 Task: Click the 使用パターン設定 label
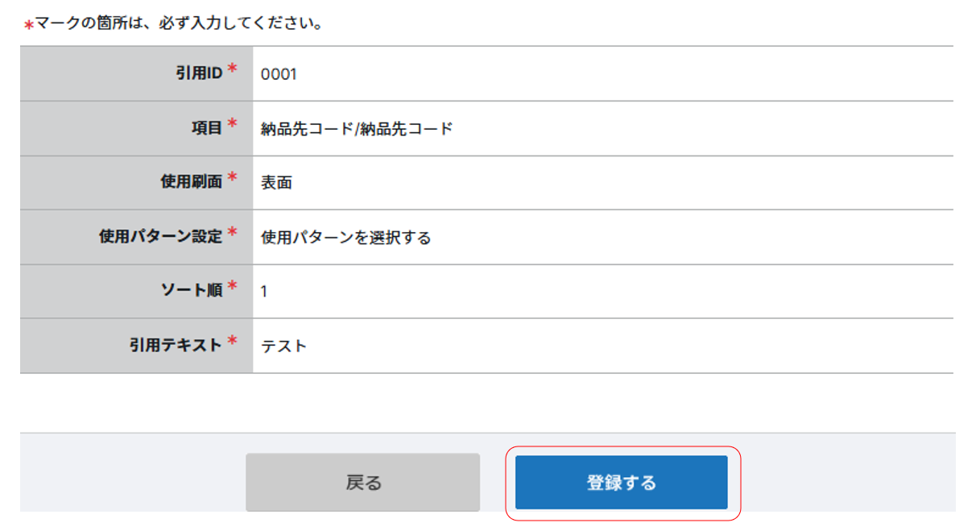click(x=160, y=237)
